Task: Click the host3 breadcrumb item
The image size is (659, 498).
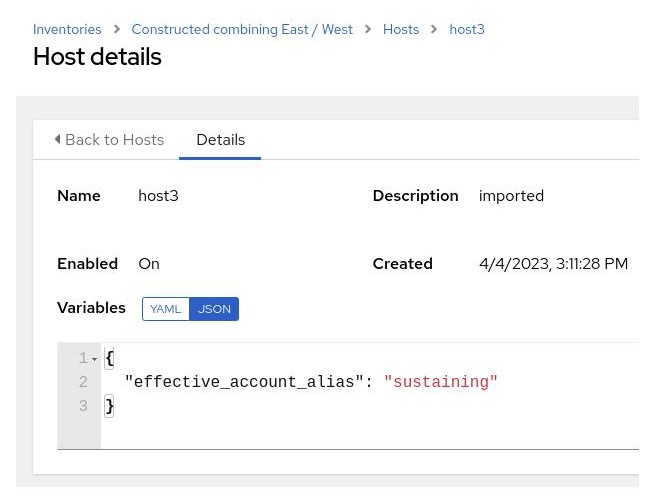Action: (x=467, y=30)
